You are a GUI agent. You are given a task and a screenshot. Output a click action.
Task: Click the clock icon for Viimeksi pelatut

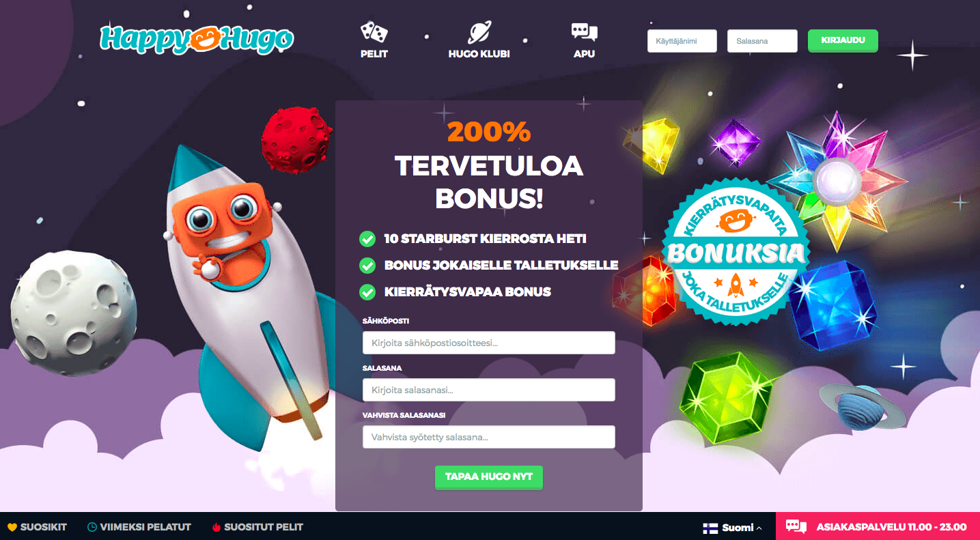point(92,527)
